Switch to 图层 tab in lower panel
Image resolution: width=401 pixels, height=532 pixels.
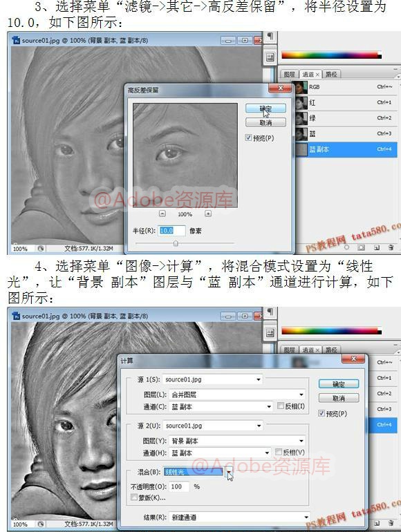pos(289,350)
